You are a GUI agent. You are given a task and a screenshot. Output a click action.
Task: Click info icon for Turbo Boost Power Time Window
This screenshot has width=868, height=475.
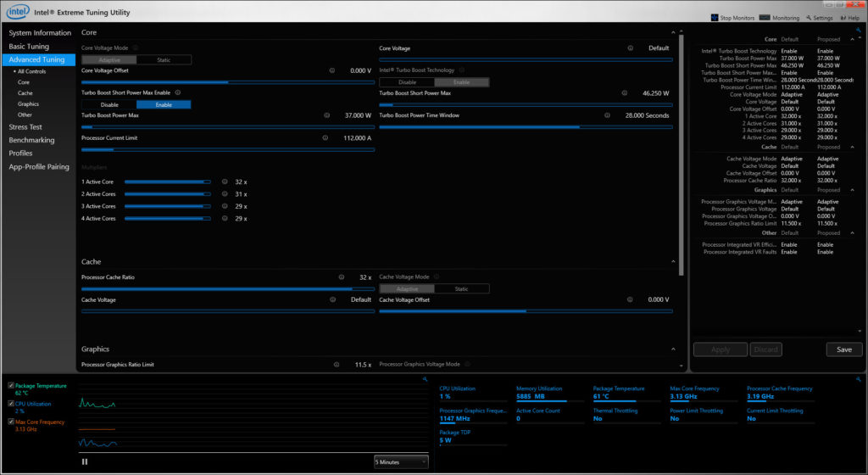[607, 115]
